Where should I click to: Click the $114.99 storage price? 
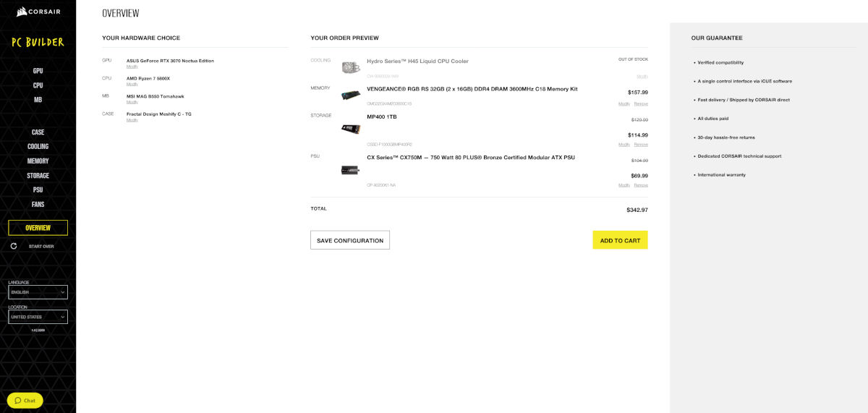[638, 135]
